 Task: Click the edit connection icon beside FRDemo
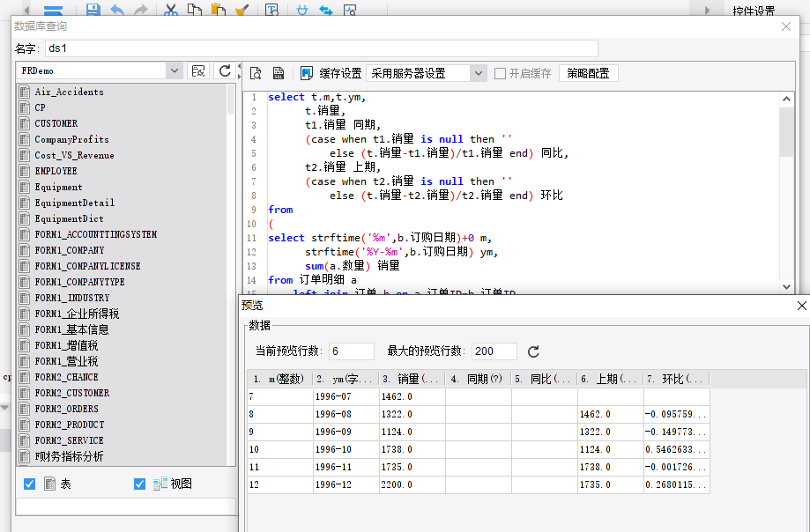click(198, 70)
